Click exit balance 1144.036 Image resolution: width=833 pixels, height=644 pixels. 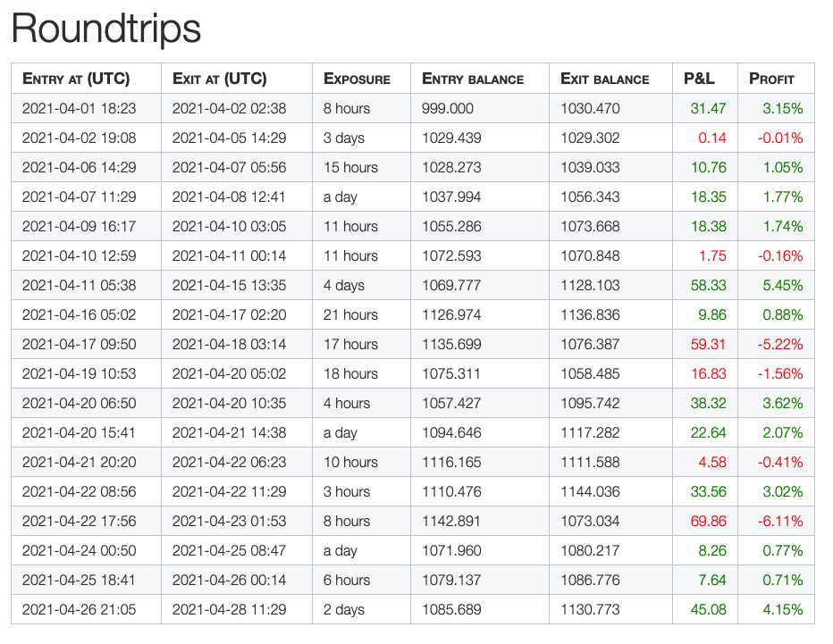[x=590, y=492]
